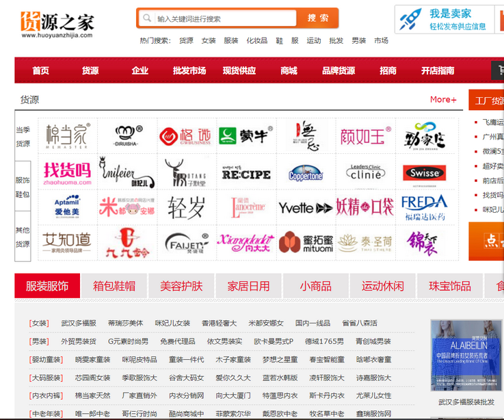
Task: Click the magnifier icon in search box
Action: coord(147,18)
